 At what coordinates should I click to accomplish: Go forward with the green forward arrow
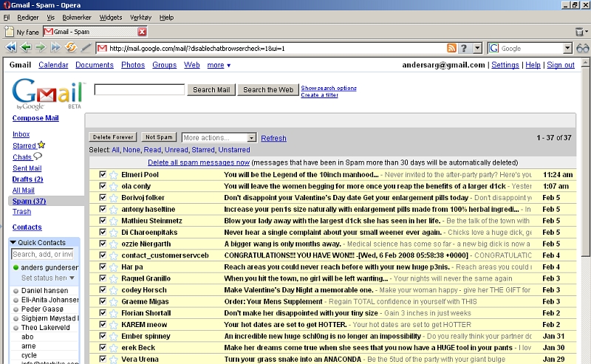(x=41, y=47)
